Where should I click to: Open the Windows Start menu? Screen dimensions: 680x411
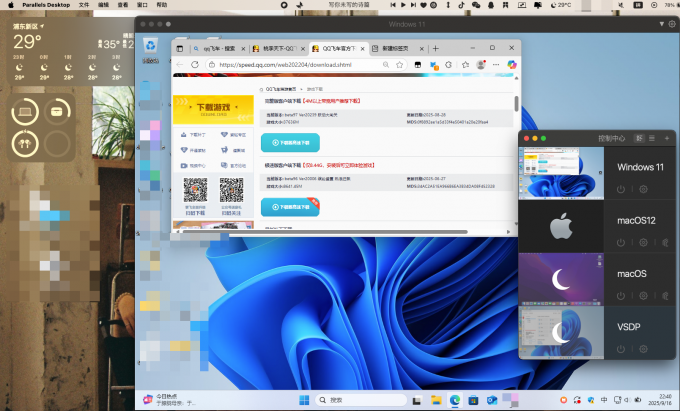304,400
